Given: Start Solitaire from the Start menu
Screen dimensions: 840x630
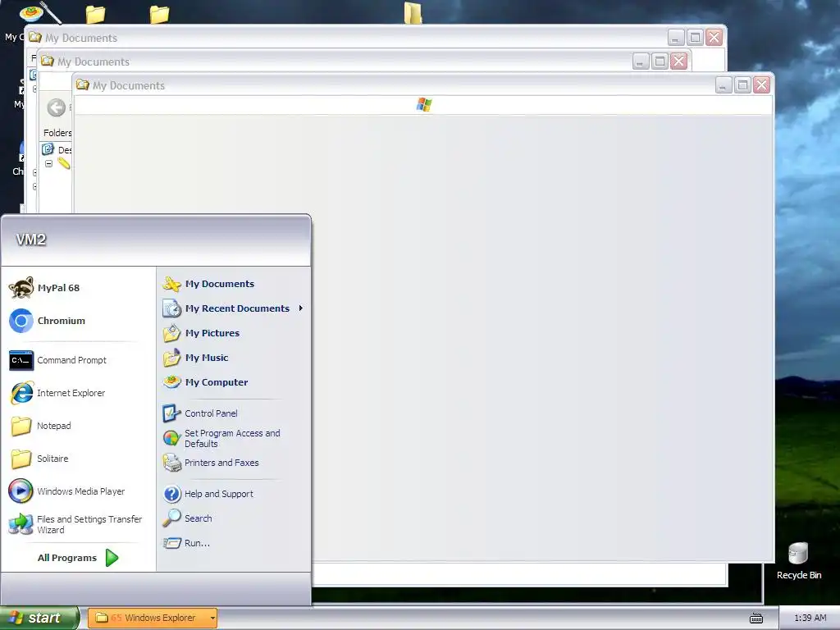Looking at the screenshot, I should pyautogui.click(x=39, y=459).
